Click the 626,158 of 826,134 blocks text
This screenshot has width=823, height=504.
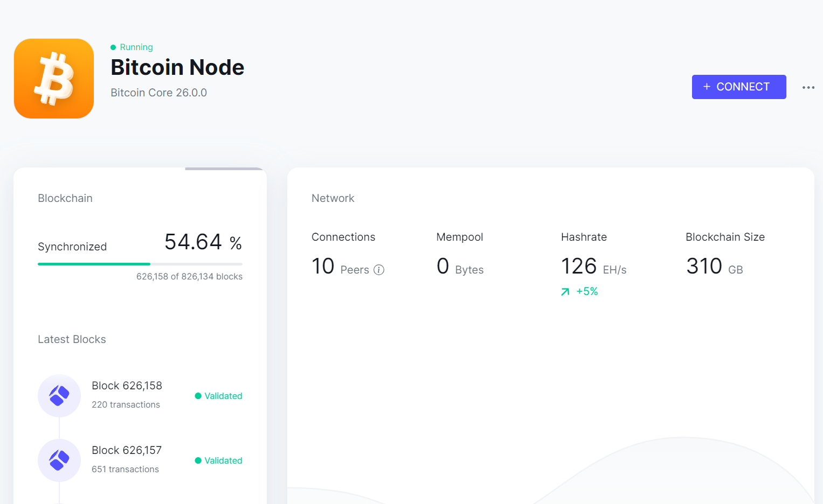pos(189,276)
